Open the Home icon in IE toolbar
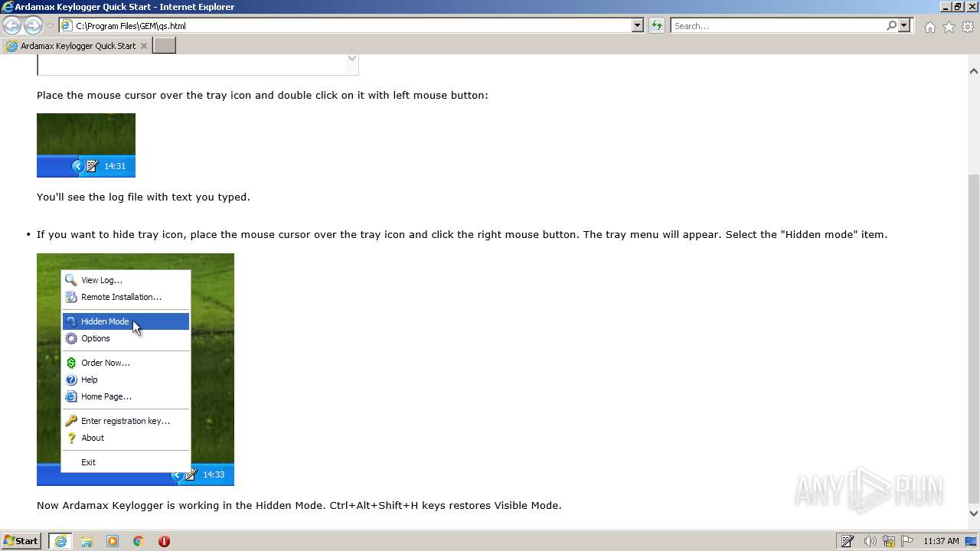The image size is (980, 551). tap(929, 27)
